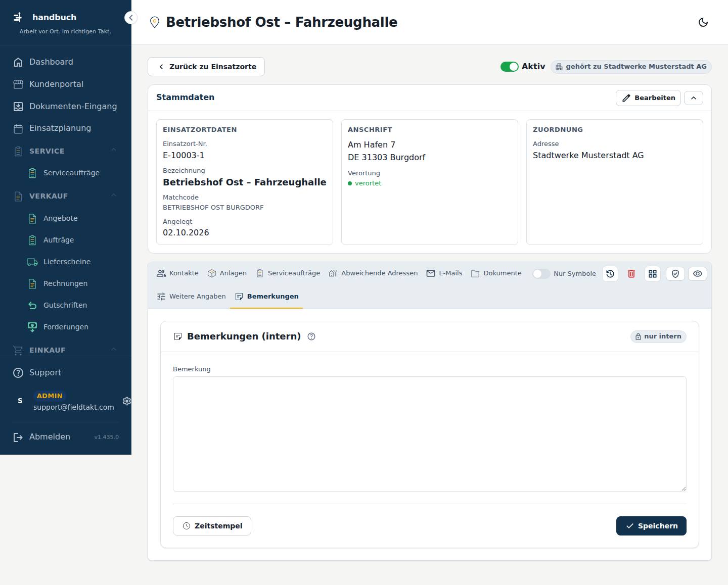Viewport: 728px width, 585px height.
Task: Open the grid layout icon button
Action: coord(653,274)
